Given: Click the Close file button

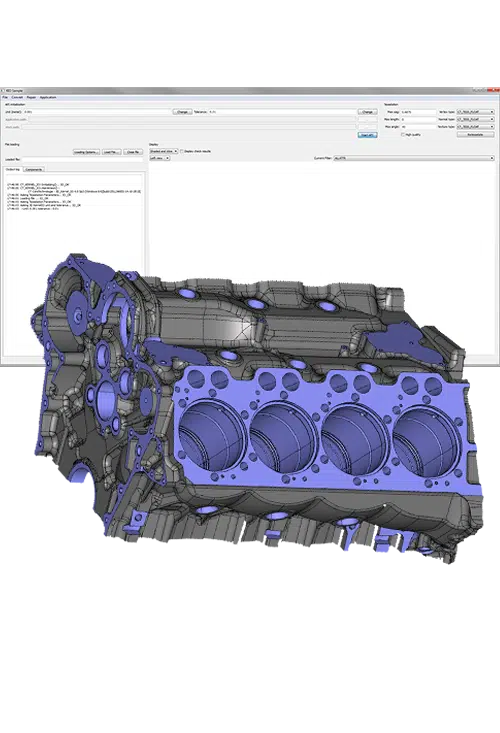Looking at the screenshot, I should pos(133,152).
